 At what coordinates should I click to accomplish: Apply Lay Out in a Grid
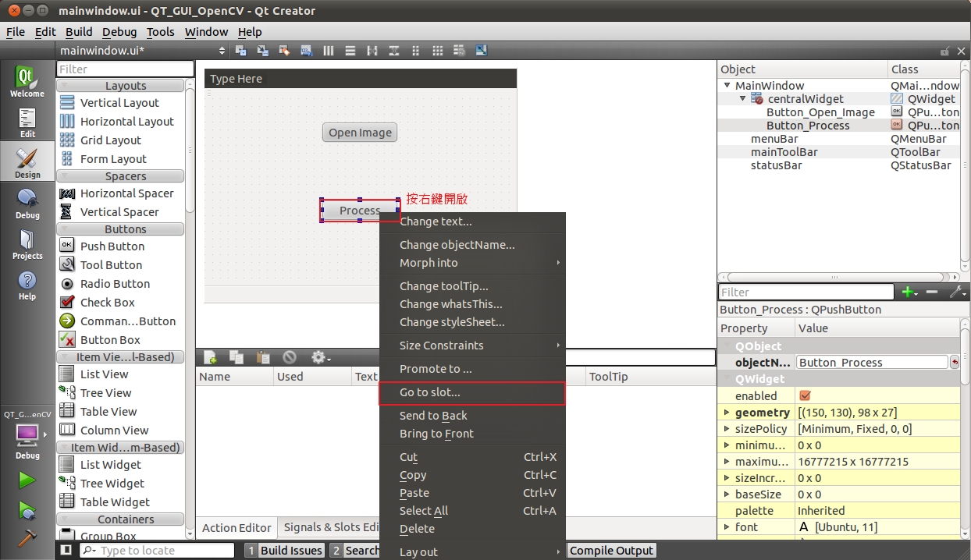438,51
